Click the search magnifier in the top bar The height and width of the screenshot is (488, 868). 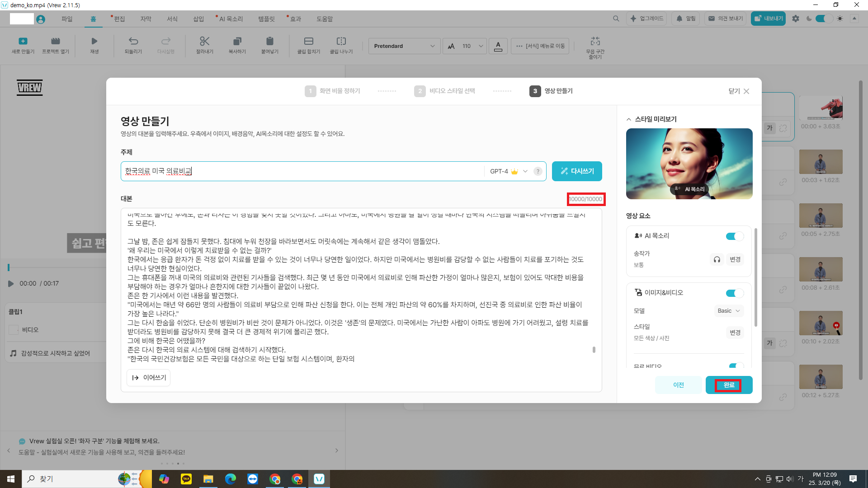[616, 19]
